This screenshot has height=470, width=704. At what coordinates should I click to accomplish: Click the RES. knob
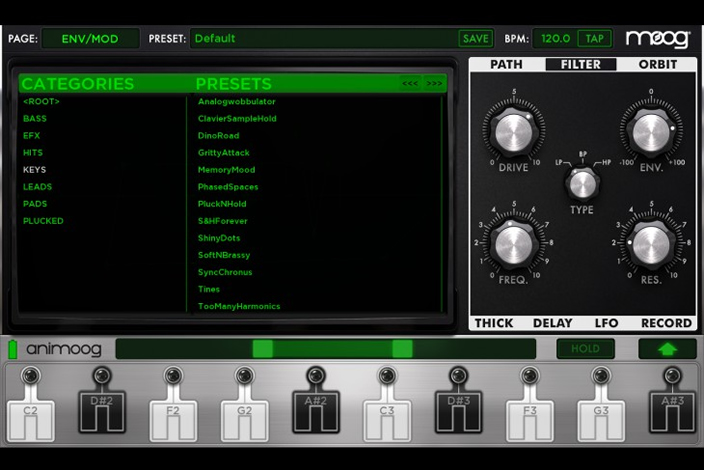651,245
